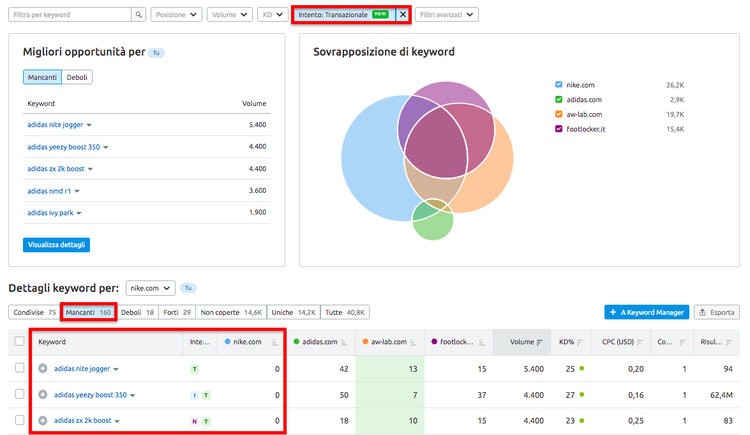Click the Intento: Transazionale filter chip
750x435 pixels.
pyautogui.click(x=344, y=14)
